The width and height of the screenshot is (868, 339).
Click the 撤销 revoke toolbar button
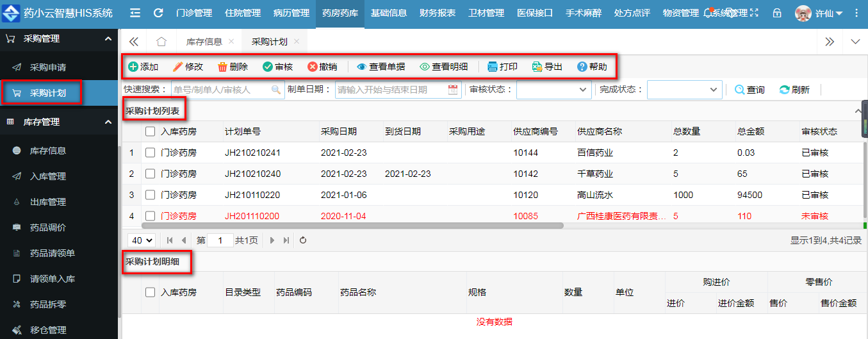[x=323, y=67]
